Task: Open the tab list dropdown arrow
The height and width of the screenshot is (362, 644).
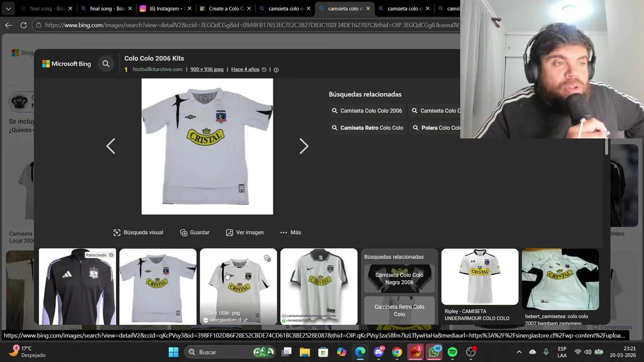Action: pos(8,9)
